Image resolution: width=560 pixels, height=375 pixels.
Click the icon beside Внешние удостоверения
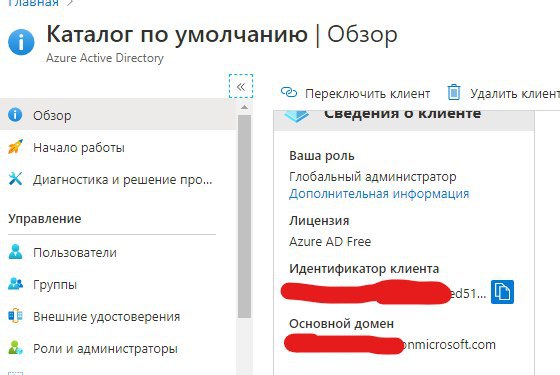point(15,316)
